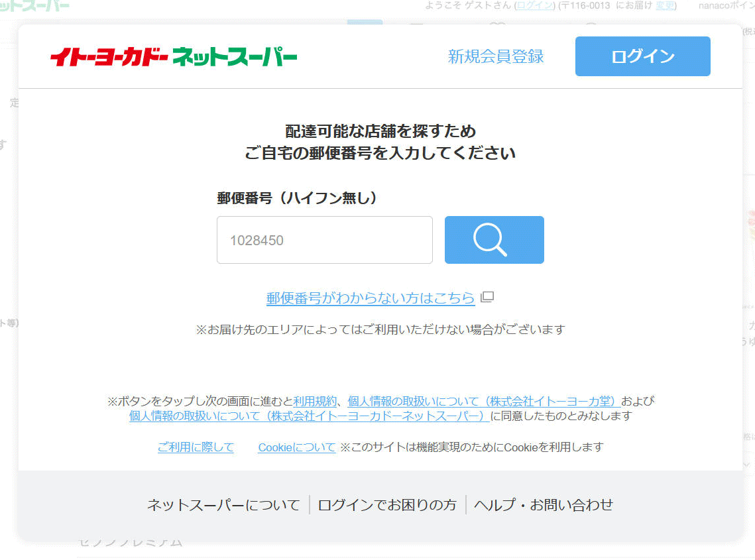
Task: Click the highlighted blue tab behind the dialog
Action: point(365,22)
